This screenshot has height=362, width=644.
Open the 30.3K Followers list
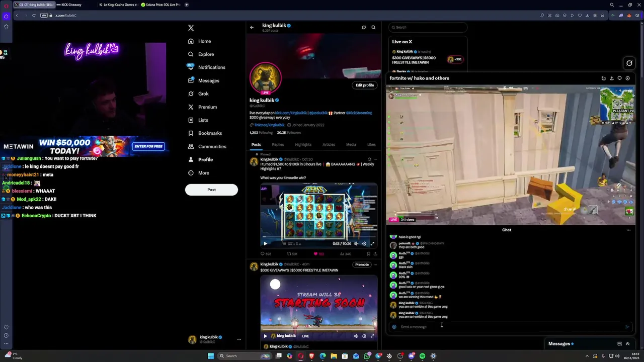click(x=289, y=133)
